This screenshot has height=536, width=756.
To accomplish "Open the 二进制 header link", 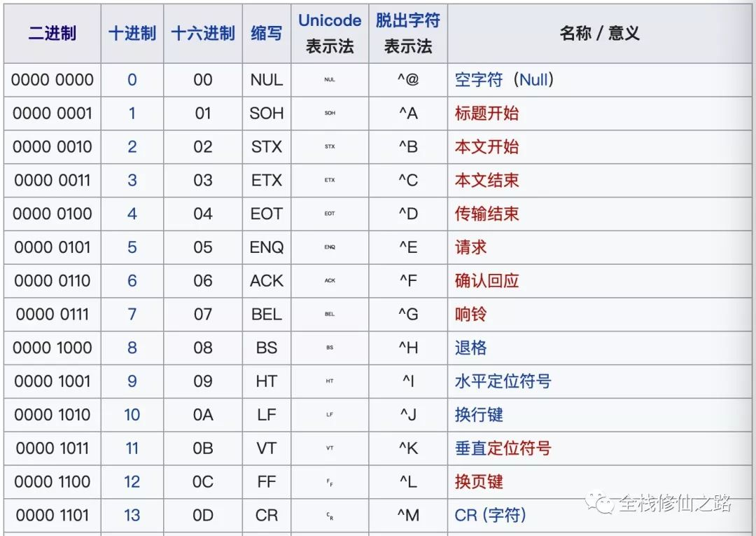I will click(52, 34).
